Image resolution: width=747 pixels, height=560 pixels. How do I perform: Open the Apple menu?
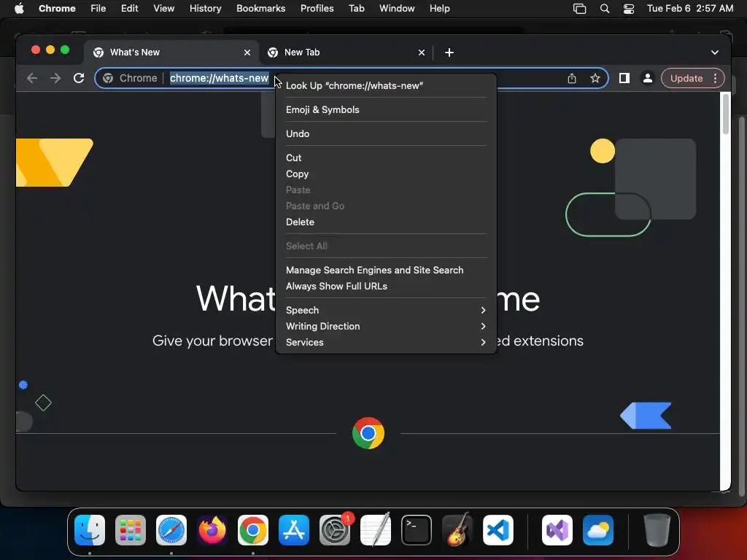(19, 9)
